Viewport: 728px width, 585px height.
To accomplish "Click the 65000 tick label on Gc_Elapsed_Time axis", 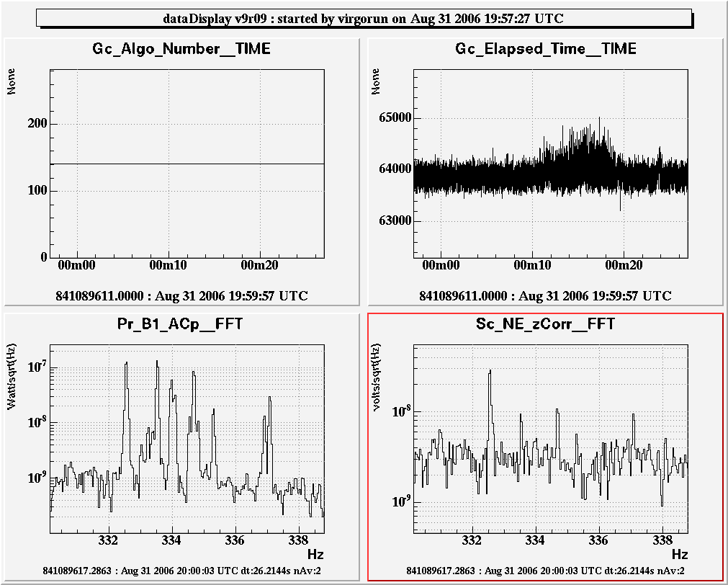I will pyautogui.click(x=395, y=117).
